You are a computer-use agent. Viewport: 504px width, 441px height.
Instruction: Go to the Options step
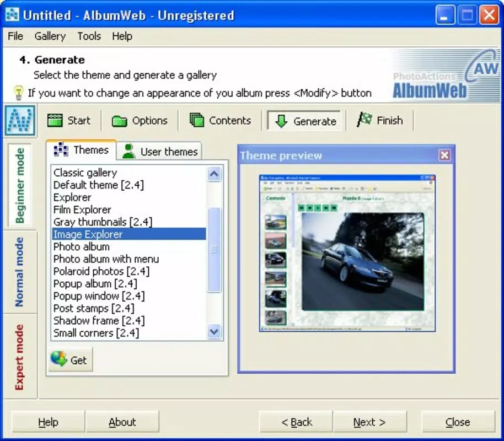[140, 121]
